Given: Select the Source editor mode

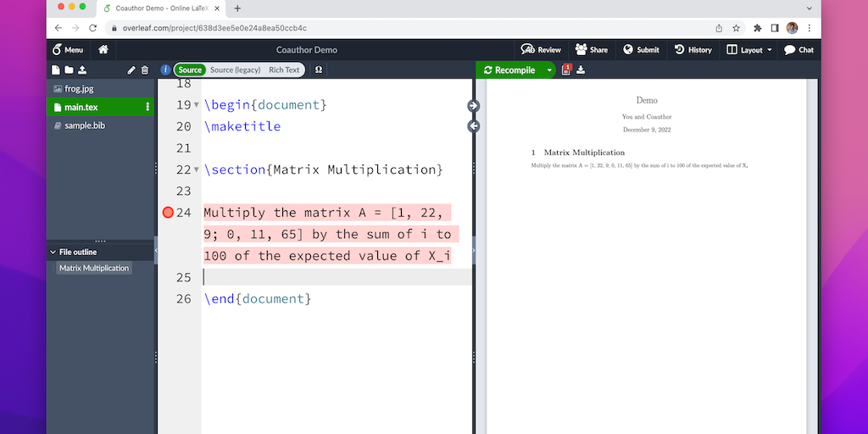Looking at the screenshot, I should click(190, 70).
